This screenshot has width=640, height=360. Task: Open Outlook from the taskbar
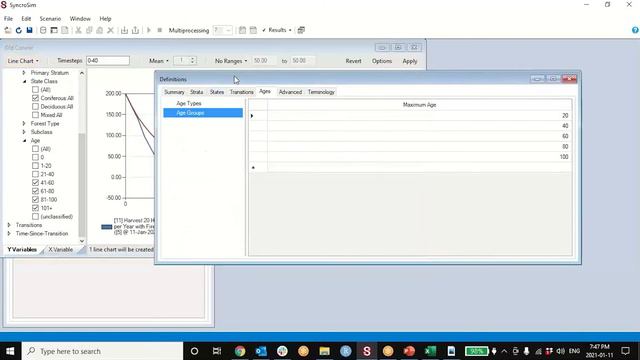coord(261,351)
